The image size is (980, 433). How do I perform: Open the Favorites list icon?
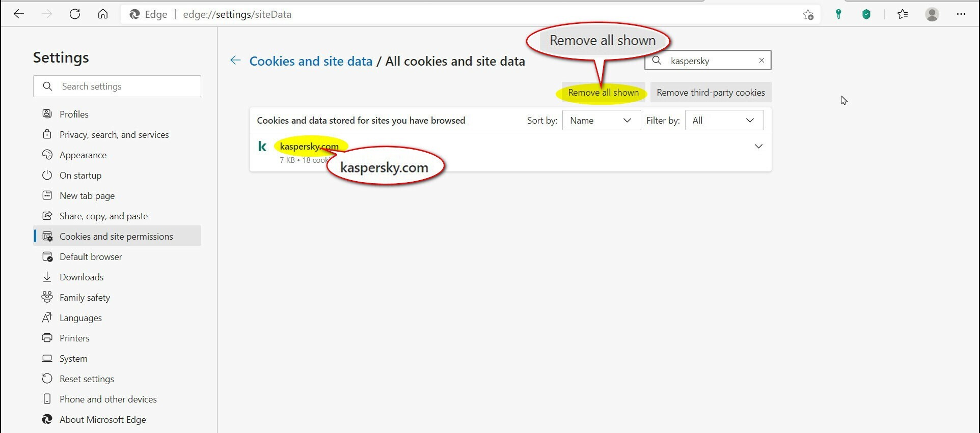(903, 14)
